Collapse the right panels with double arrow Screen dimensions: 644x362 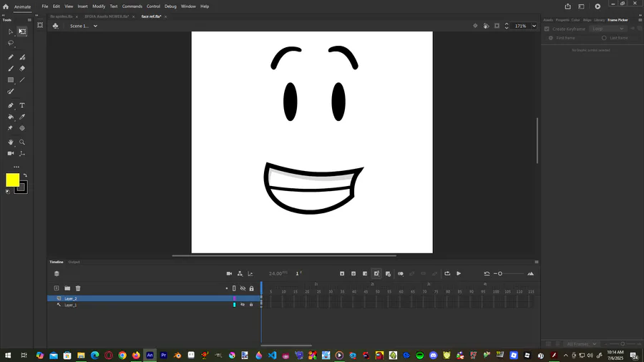(x=640, y=15)
